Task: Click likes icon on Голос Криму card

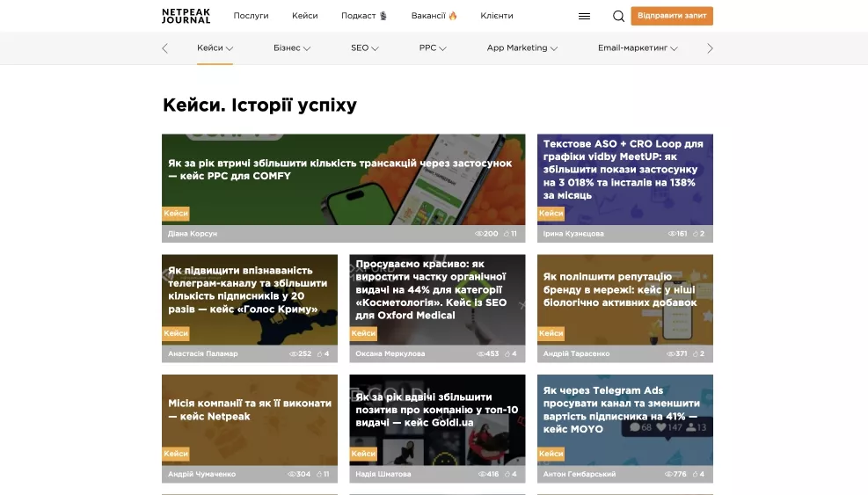Action: click(320, 353)
